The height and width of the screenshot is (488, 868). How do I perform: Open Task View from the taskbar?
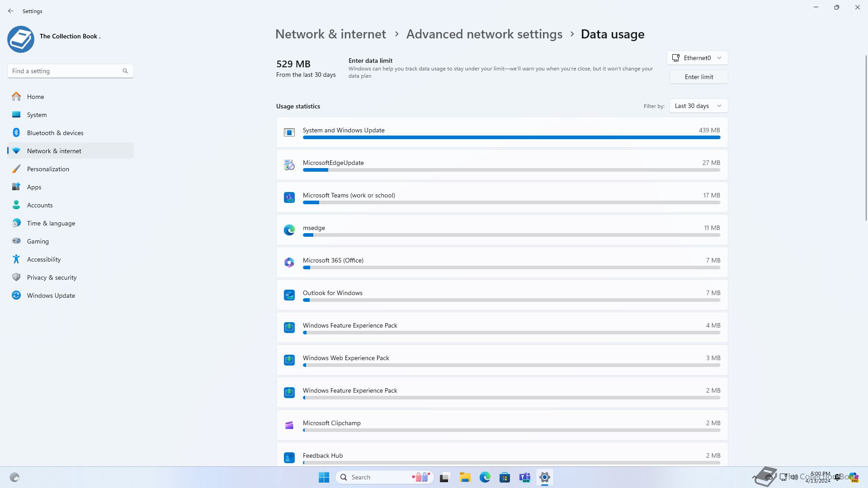coord(445,477)
